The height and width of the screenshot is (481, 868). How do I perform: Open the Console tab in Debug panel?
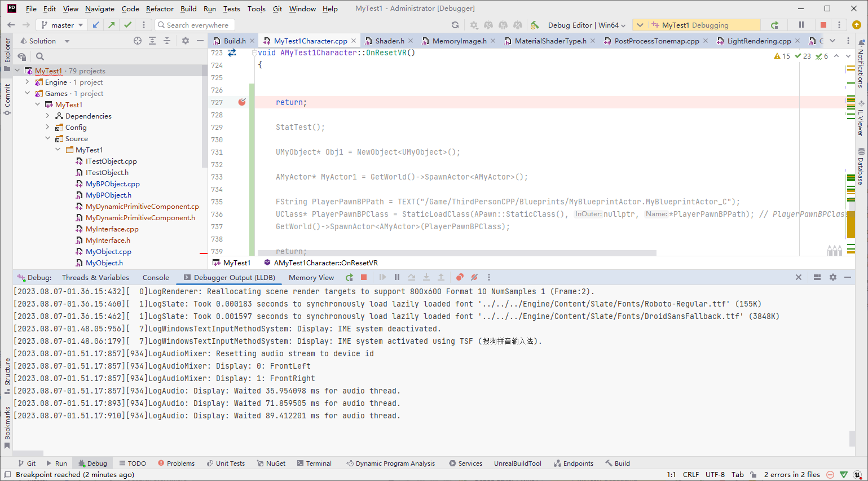point(156,277)
